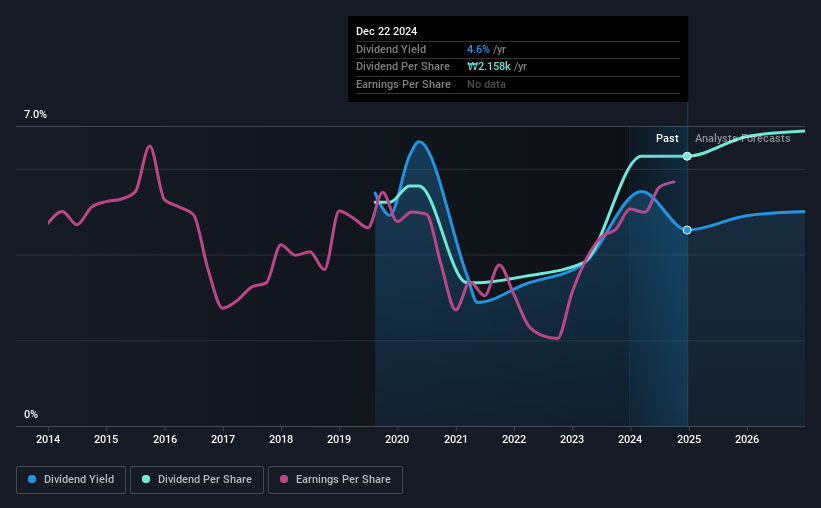Image resolution: width=821 pixels, height=508 pixels.
Task: Click the 2020 x-axis label
Action: 397,439
